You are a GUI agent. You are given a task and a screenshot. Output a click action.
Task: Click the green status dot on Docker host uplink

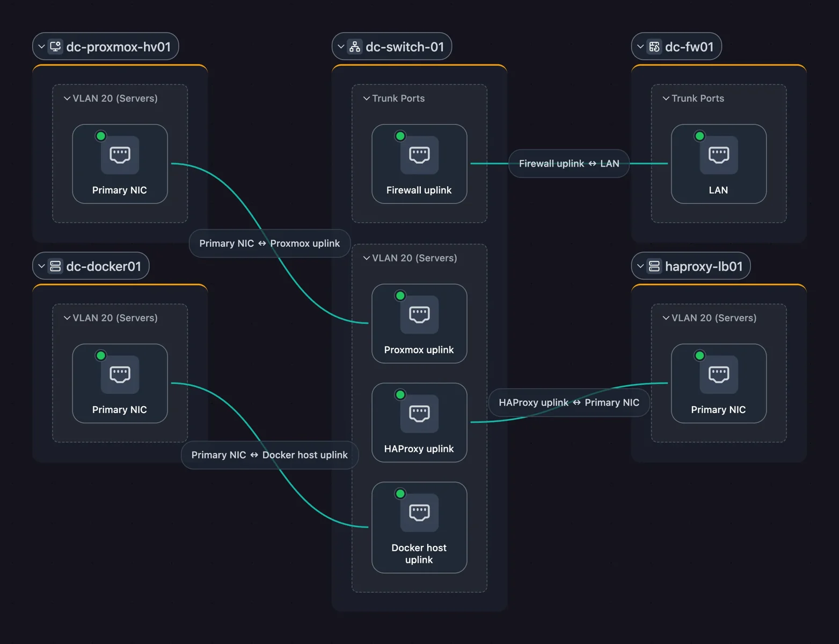pos(400,494)
